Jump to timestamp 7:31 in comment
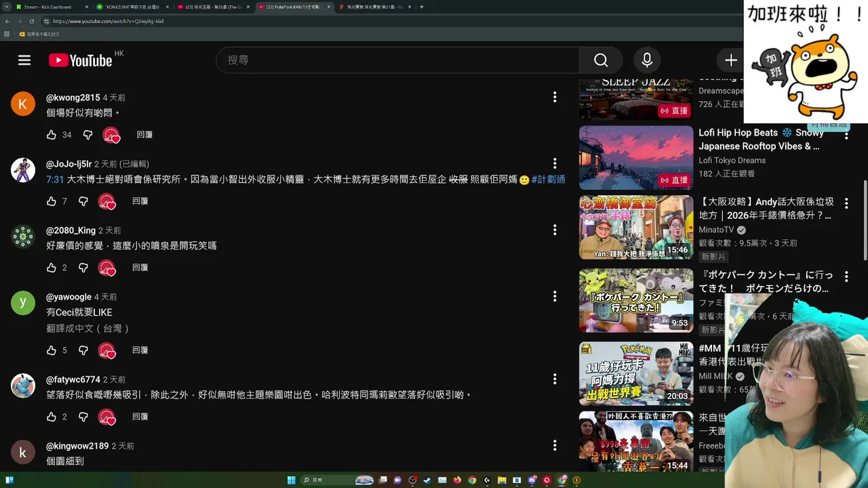Viewport: 868px width, 488px height. pyautogui.click(x=55, y=180)
